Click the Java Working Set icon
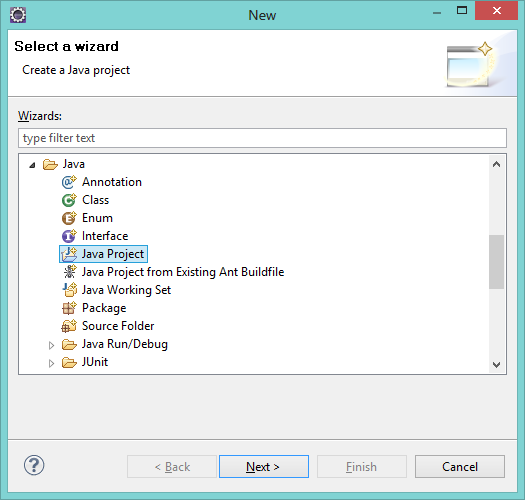The image size is (525, 500). (70, 290)
